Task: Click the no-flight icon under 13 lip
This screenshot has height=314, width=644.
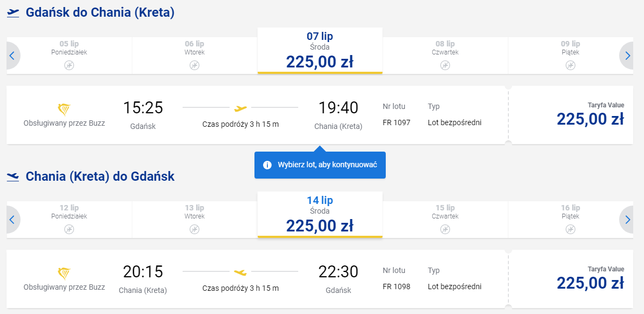Action: coord(194,229)
